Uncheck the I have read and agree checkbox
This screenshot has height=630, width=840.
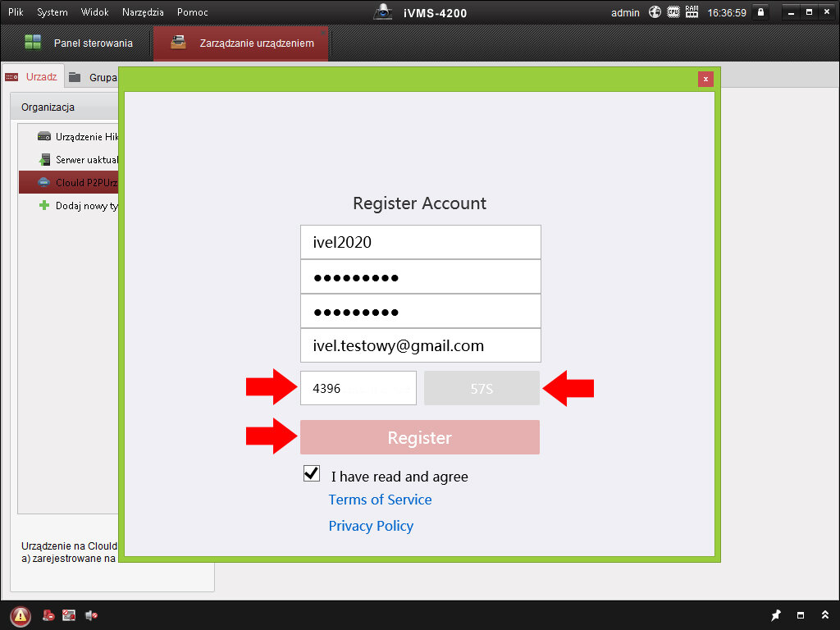(312, 473)
